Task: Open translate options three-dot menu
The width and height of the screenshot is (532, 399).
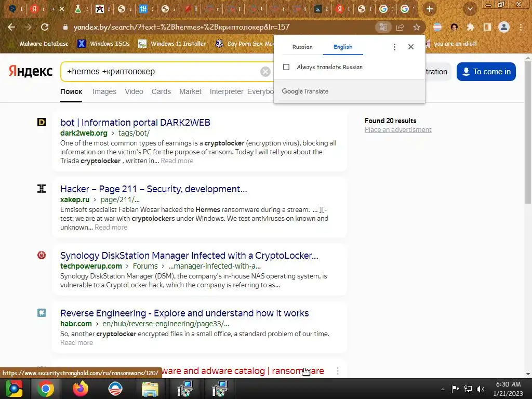Action: pyautogui.click(x=394, y=47)
